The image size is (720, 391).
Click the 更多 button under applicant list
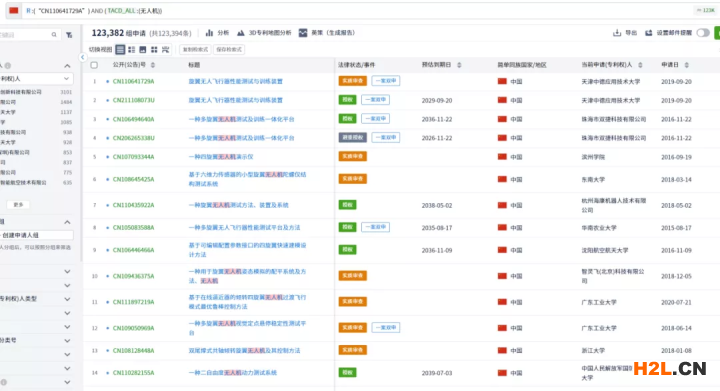click(18, 205)
